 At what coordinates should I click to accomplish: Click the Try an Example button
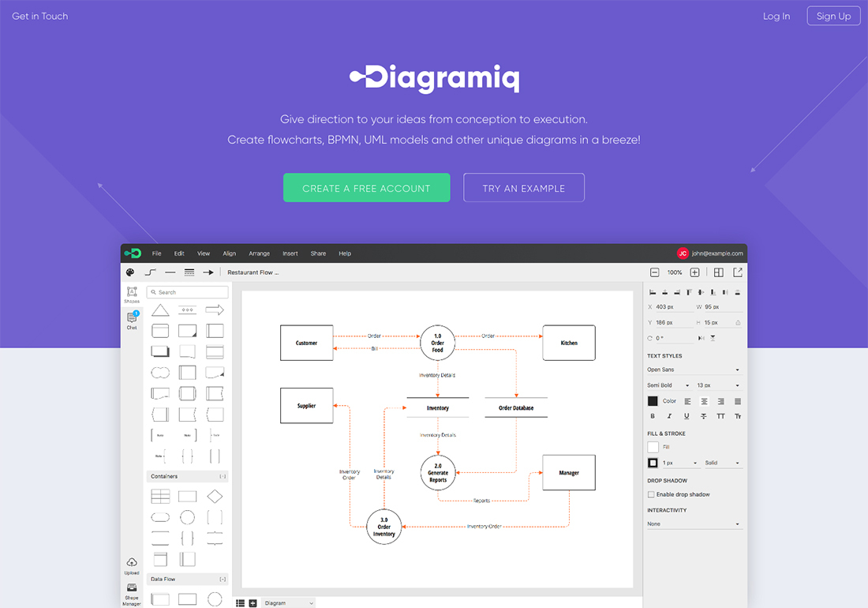point(524,188)
